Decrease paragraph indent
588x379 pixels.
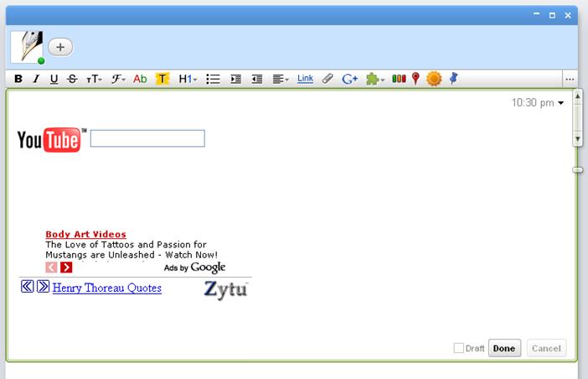(x=257, y=79)
